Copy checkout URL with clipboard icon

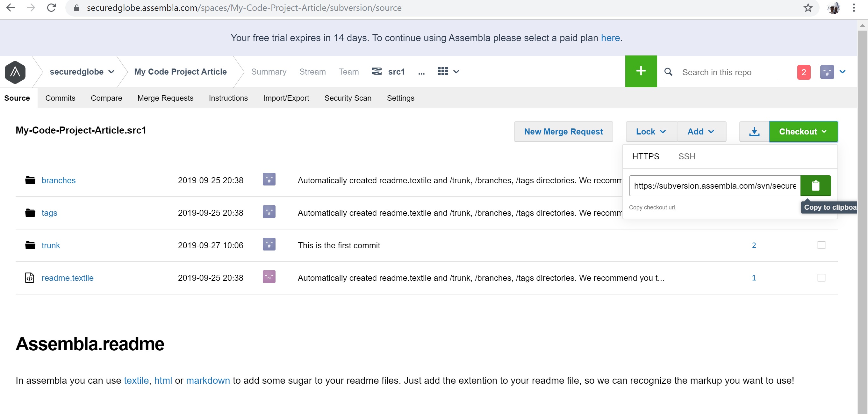point(815,186)
